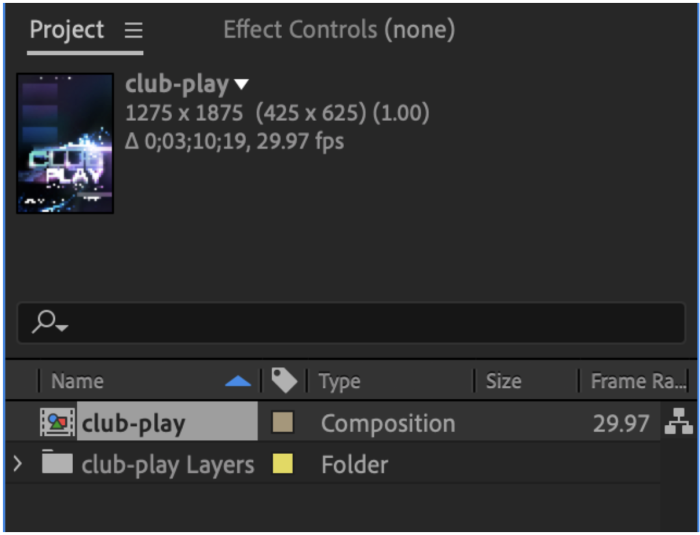
Task: Sort items by the Size column header
Action: tap(504, 381)
